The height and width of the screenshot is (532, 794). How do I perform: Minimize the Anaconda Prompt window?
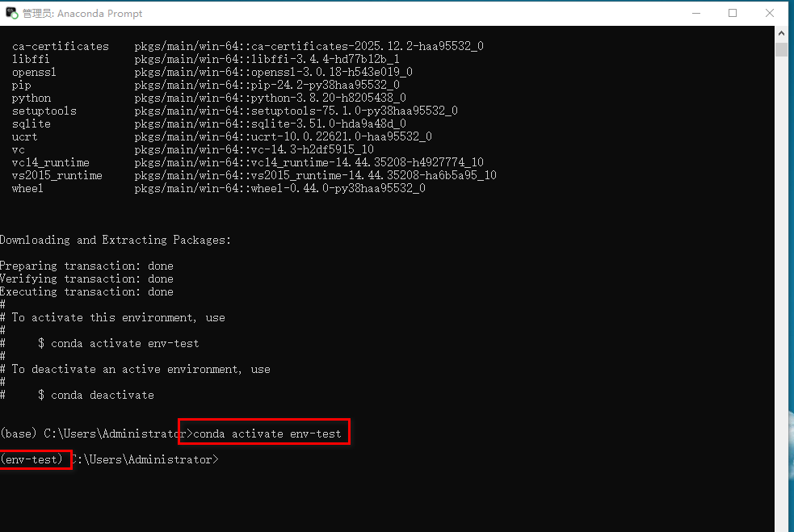[696, 13]
